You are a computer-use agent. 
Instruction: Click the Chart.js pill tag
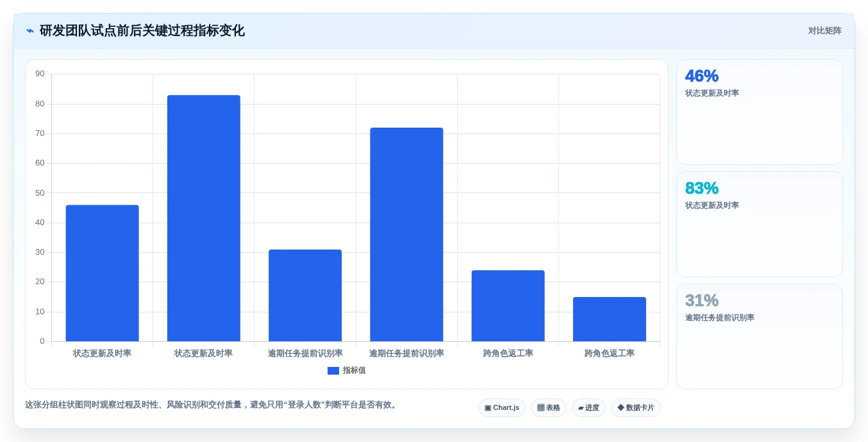pos(502,408)
